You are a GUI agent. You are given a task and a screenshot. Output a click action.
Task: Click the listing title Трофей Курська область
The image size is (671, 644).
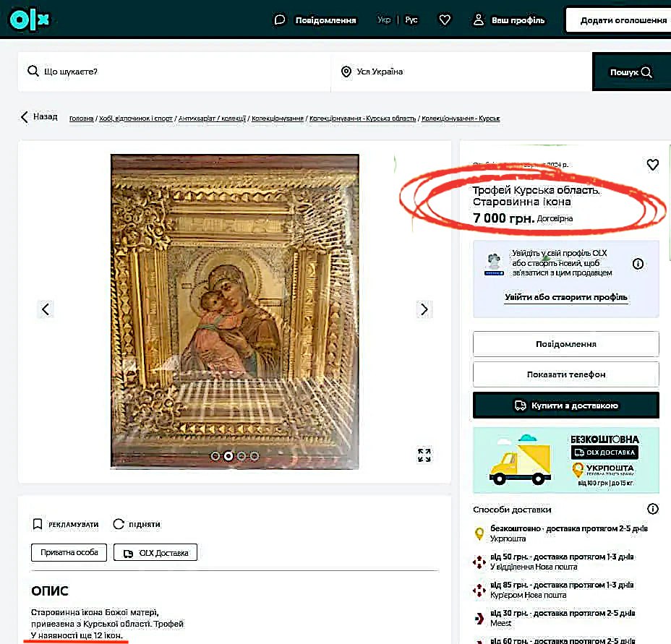[536, 196]
